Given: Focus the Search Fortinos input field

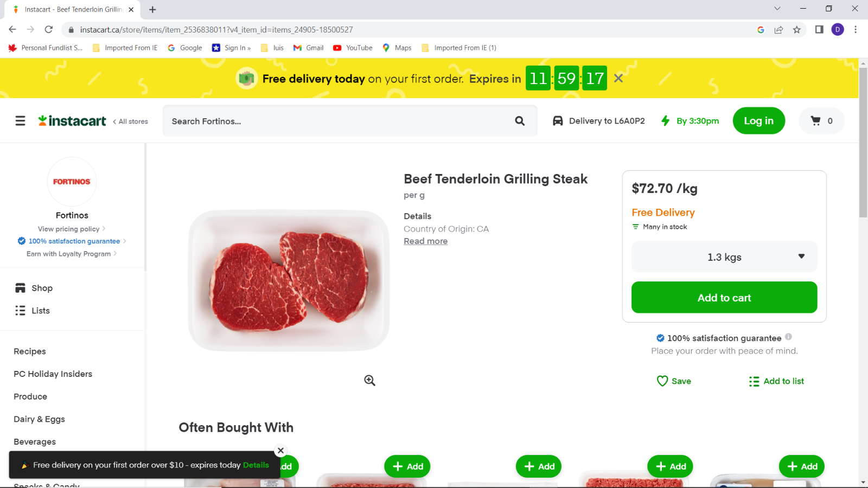Looking at the screenshot, I should coord(339,121).
